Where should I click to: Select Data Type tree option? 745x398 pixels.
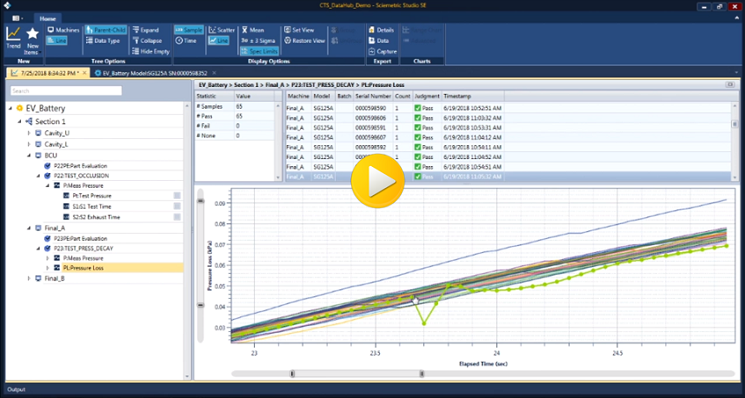pos(103,41)
